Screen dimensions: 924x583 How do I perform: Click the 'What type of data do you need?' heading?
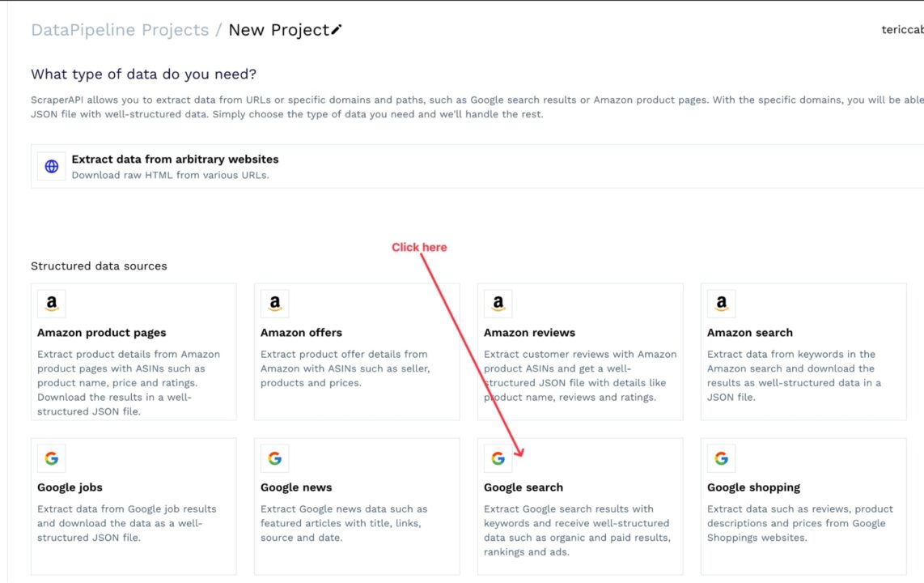click(144, 74)
